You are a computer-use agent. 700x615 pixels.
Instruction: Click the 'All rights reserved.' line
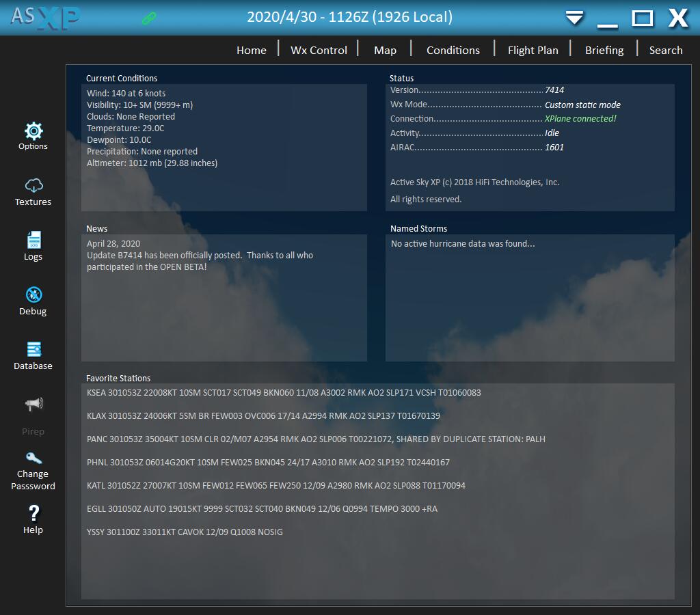click(x=426, y=199)
